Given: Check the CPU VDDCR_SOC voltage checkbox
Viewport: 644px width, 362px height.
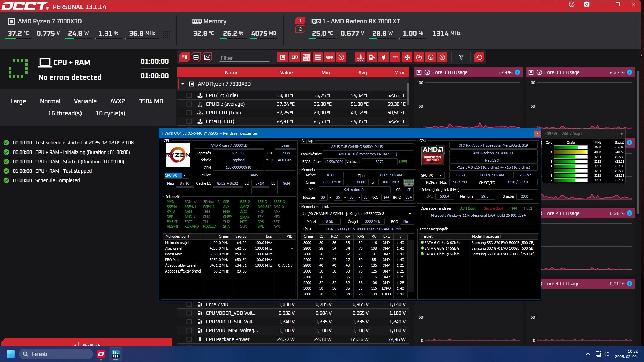Looking at the screenshot, I should click(x=189, y=322).
